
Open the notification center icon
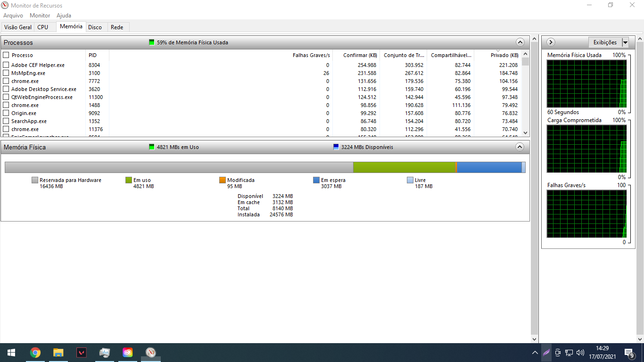[629, 353]
